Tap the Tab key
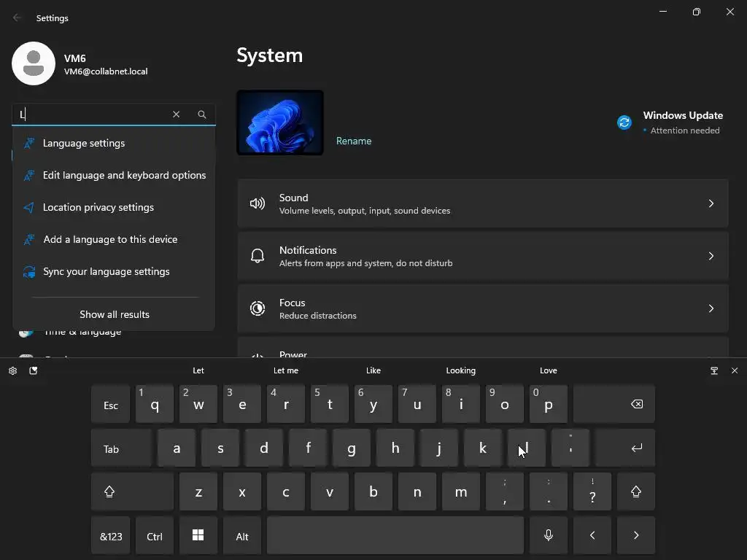The height and width of the screenshot is (560, 747). tap(122, 448)
